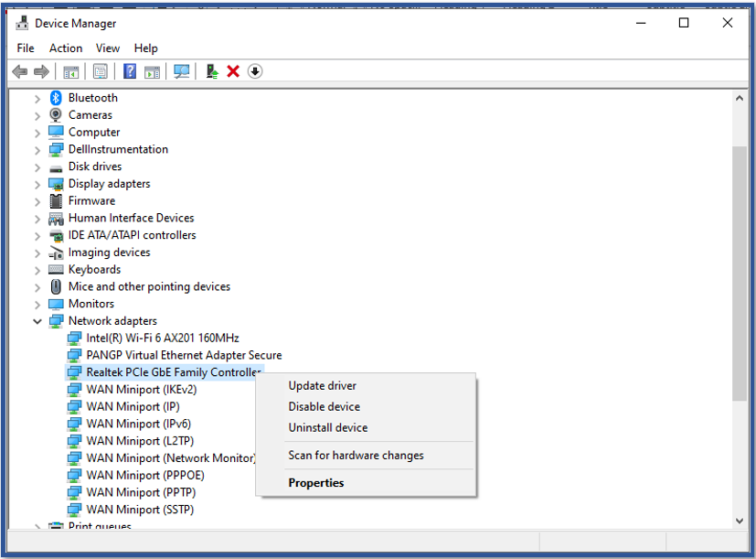The height and width of the screenshot is (559, 756).
Task: Open the Action menu
Action: point(66,48)
